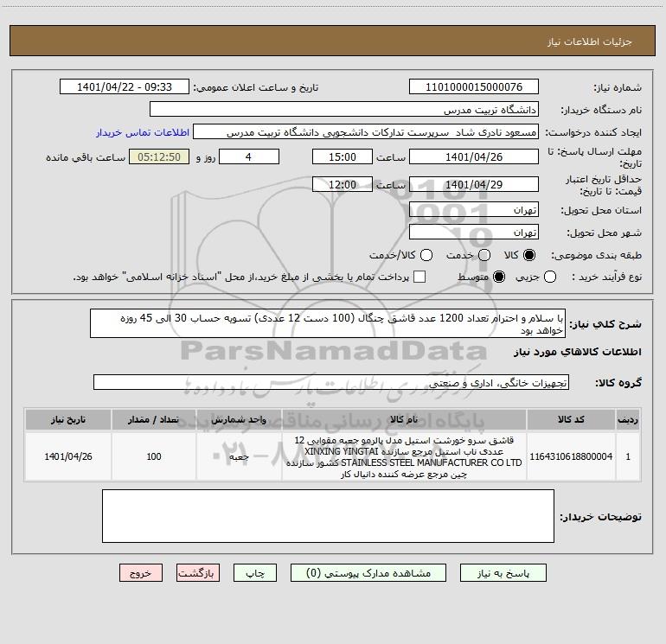Click the need number field 1101000015000076
The width and height of the screenshot is (666, 644).
click(474, 87)
